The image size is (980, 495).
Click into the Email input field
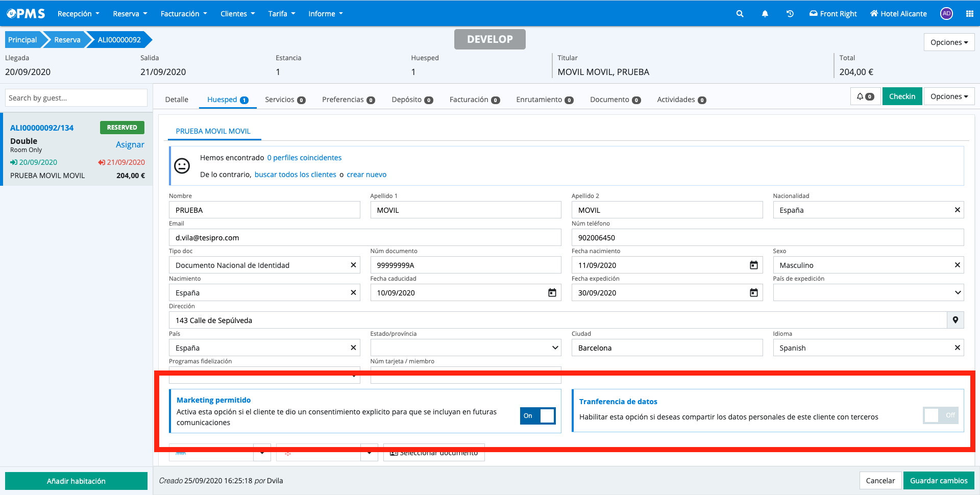365,238
